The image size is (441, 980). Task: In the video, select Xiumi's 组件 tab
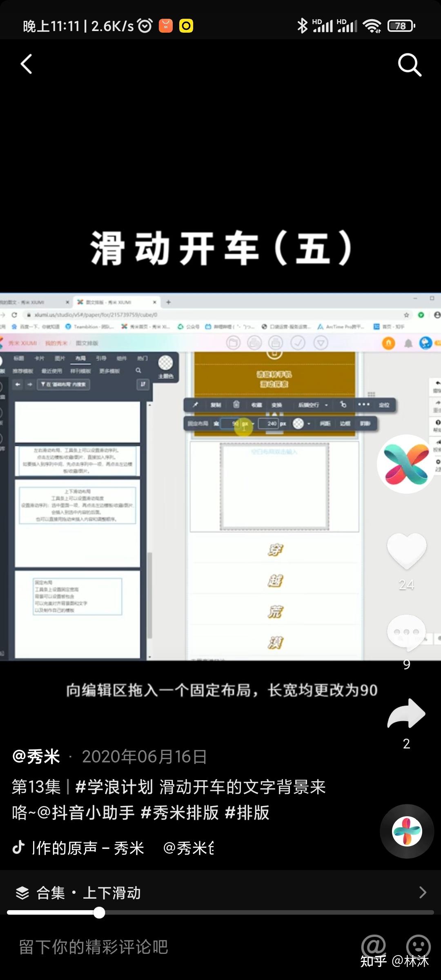click(x=122, y=358)
